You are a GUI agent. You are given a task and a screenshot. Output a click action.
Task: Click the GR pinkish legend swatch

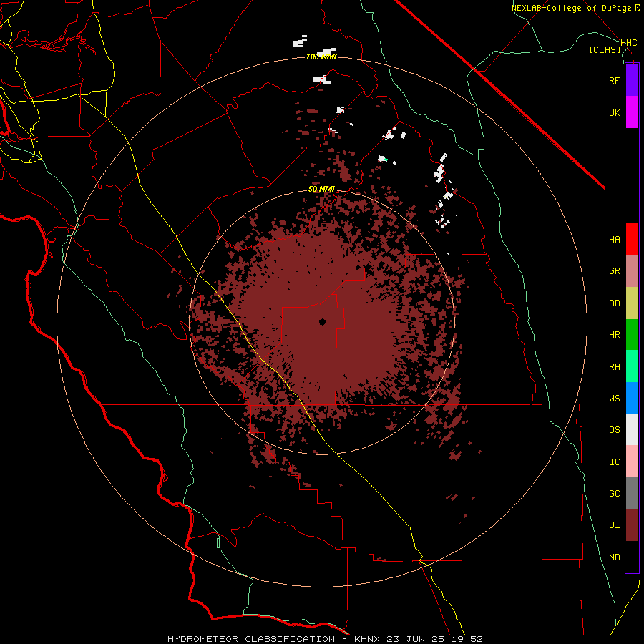click(x=632, y=271)
